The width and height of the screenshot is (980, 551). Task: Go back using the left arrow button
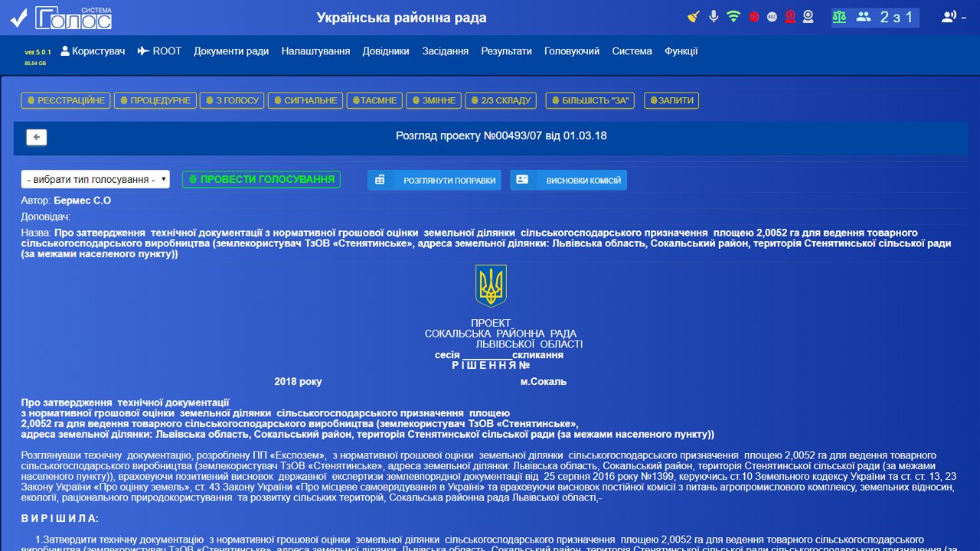[37, 137]
